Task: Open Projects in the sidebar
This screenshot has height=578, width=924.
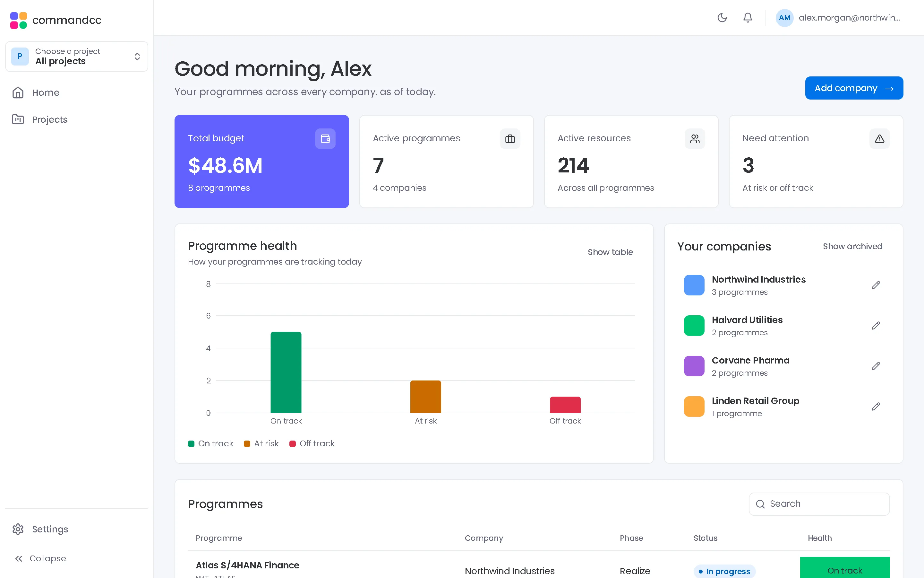Action: tap(76, 119)
